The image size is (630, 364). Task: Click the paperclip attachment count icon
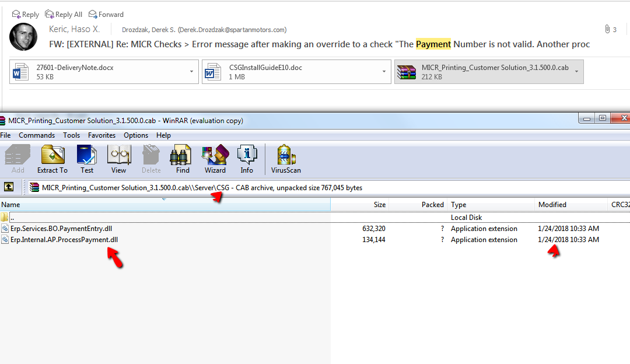coord(607,29)
